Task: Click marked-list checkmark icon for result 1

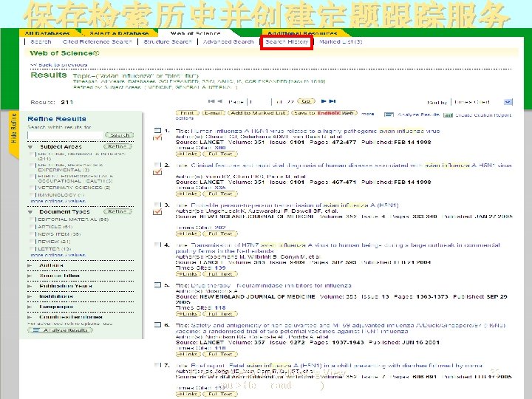Action: (x=157, y=137)
